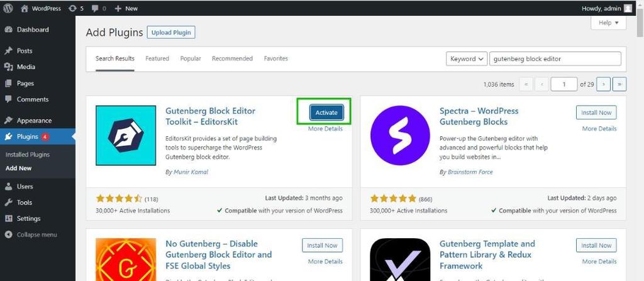Viewport: 644px width, 281px height.
Task: Open the Tools wrench menu item
Action: tap(9, 202)
